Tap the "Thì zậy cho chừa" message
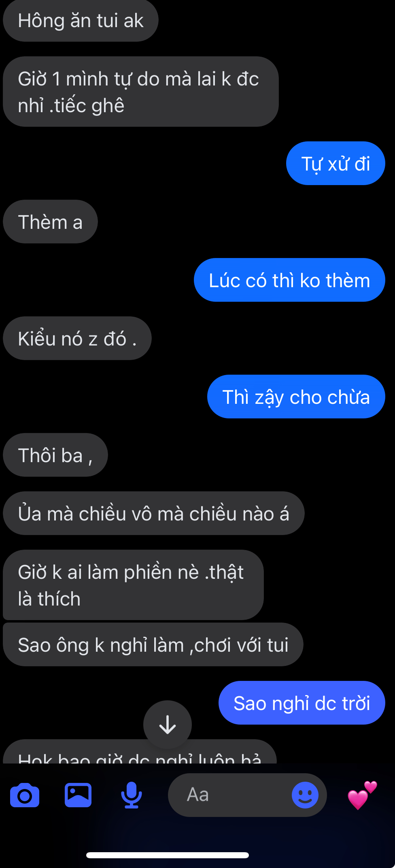The height and width of the screenshot is (868, 395). (296, 397)
